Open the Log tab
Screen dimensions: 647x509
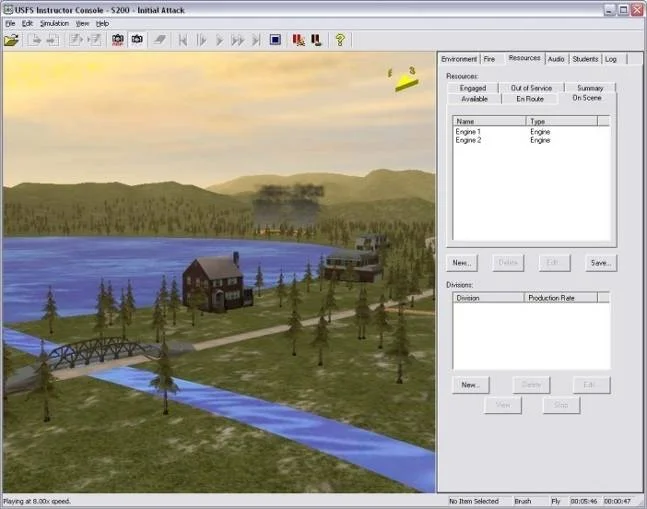(611, 59)
